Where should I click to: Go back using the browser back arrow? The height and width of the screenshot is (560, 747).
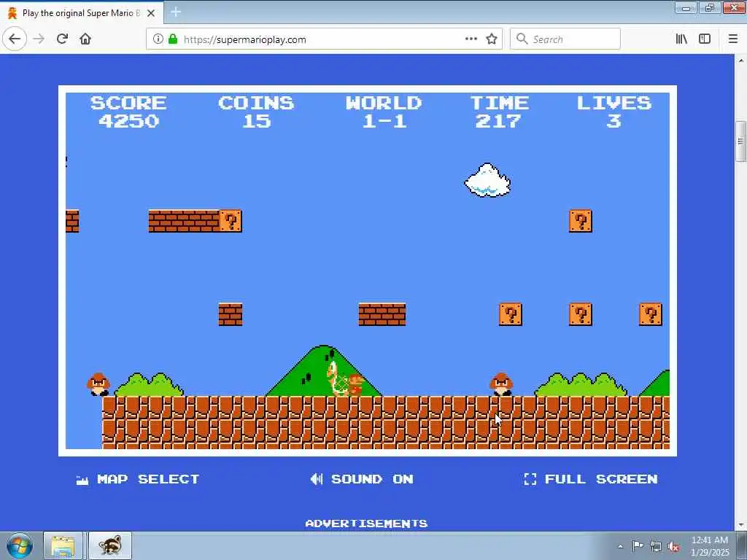click(x=15, y=39)
